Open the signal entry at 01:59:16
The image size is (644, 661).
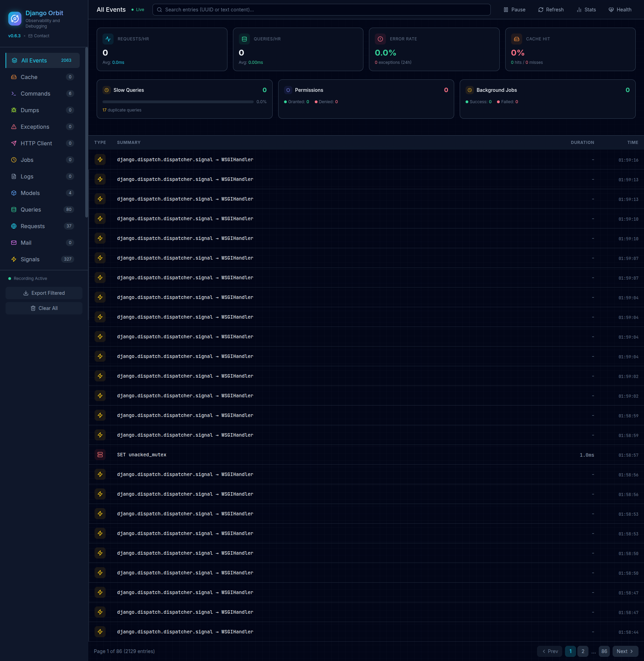[x=366, y=159]
